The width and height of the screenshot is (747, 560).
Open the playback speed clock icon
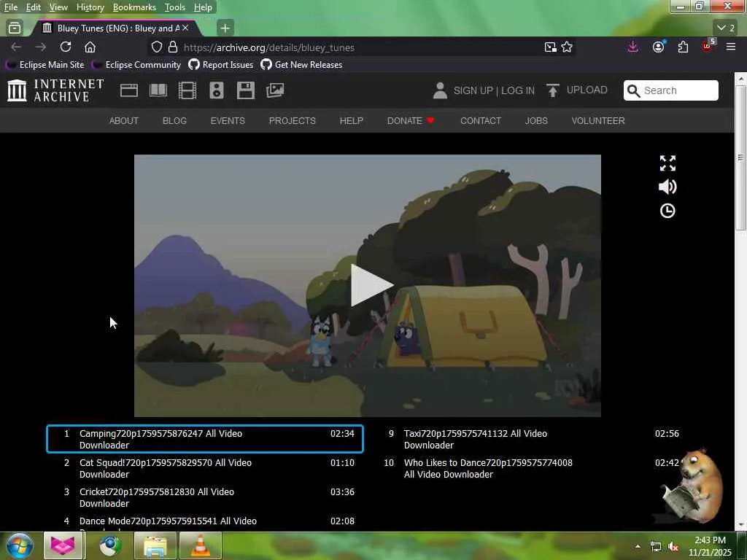point(667,211)
